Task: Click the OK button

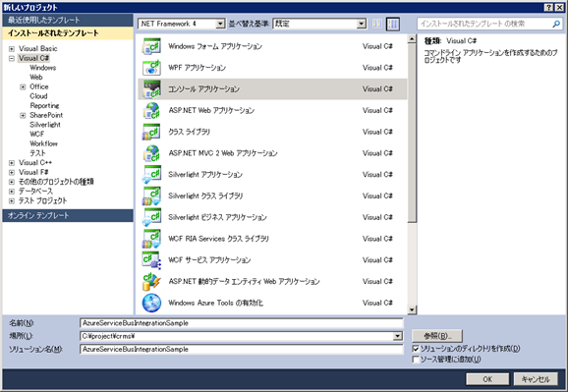Action: click(487, 379)
